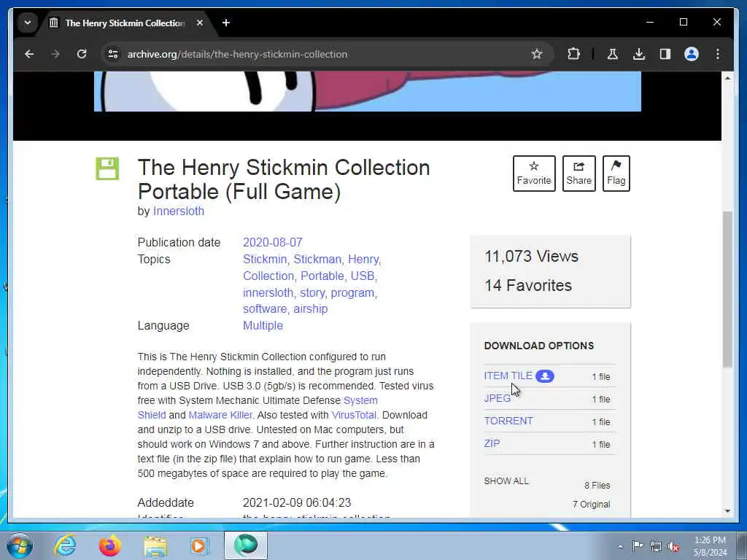Click the page scrollbar down arrow
The height and width of the screenshot is (560, 747).
point(727,511)
